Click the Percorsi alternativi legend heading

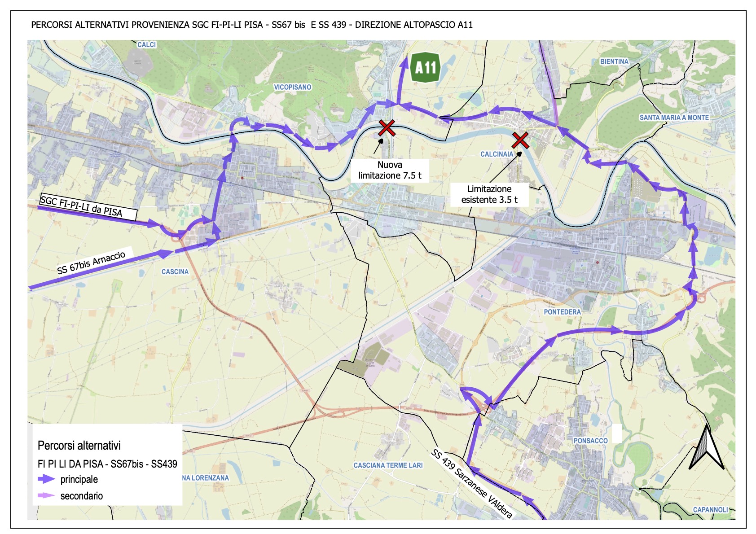point(79,446)
